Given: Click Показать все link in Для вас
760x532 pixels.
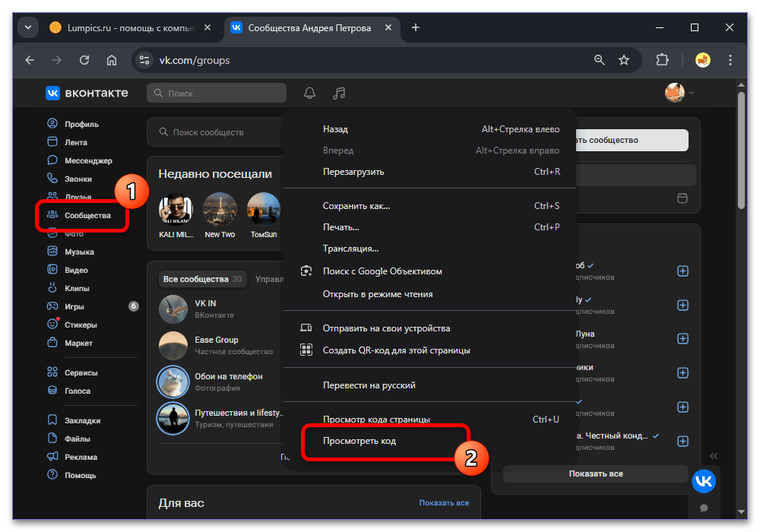Looking at the screenshot, I should pyautogui.click(x=444, y=503).
